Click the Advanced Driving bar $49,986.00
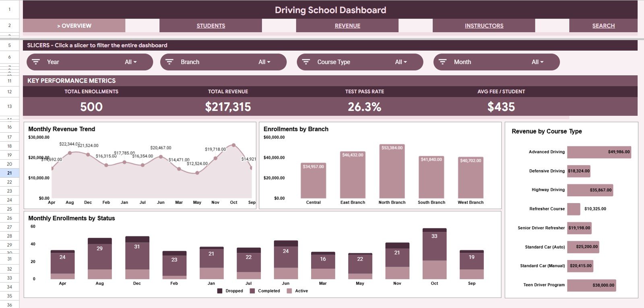The height and width of the screenshot is (308, 644). pos(599,152)
